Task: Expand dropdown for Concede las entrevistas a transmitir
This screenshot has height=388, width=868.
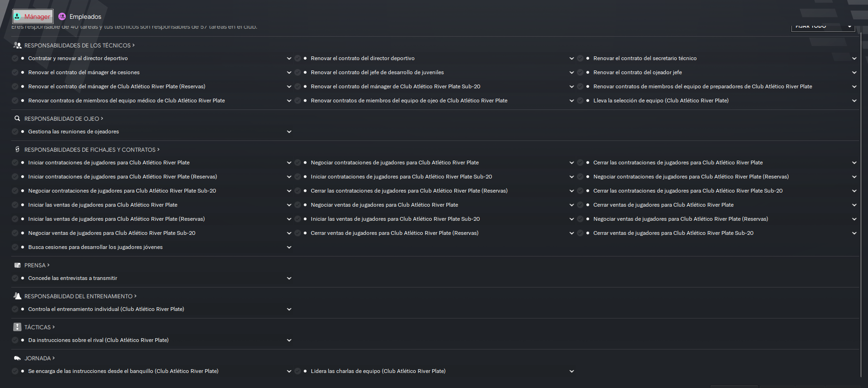Action: [x=289, y=278]
